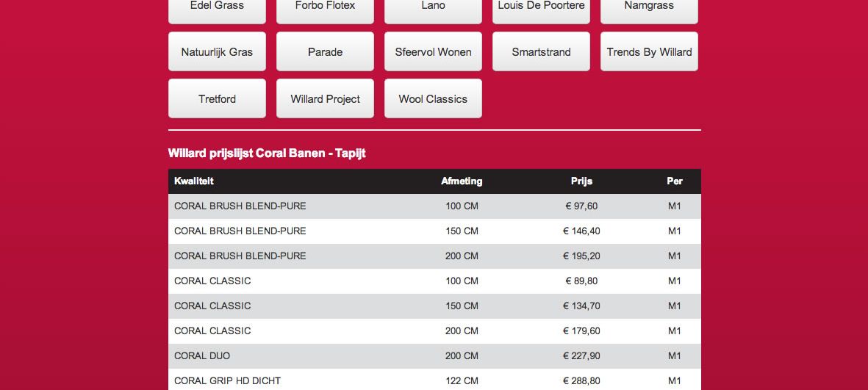
Task: Click the Per column header
Action: (x=674, y=181)
